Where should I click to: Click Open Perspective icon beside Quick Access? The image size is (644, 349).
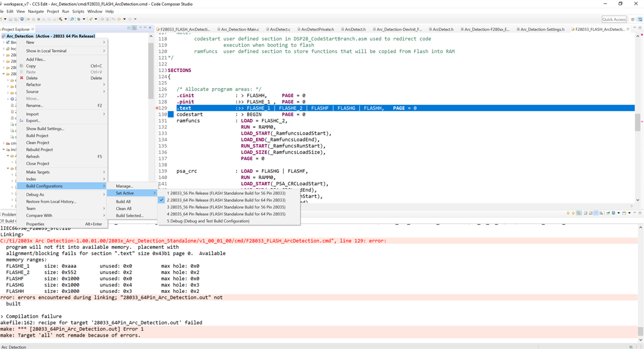[x=632, y=19]
